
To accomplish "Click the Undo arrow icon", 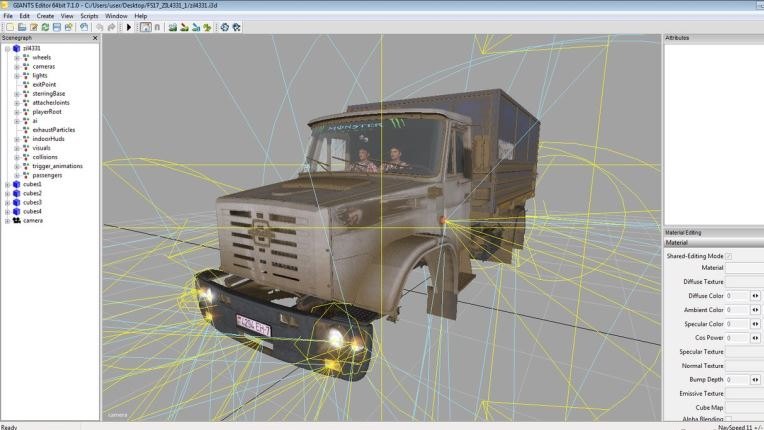I will tap(100, 27).
